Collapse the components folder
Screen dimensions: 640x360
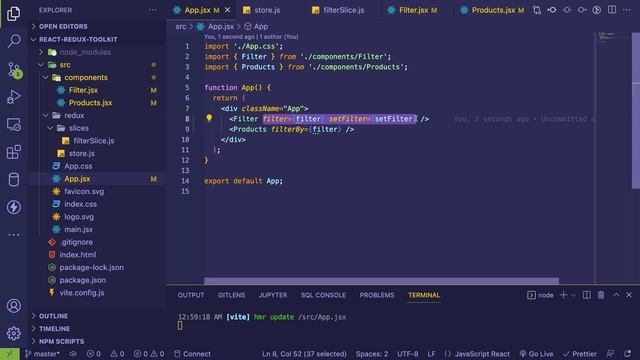(x=97, y=77)
